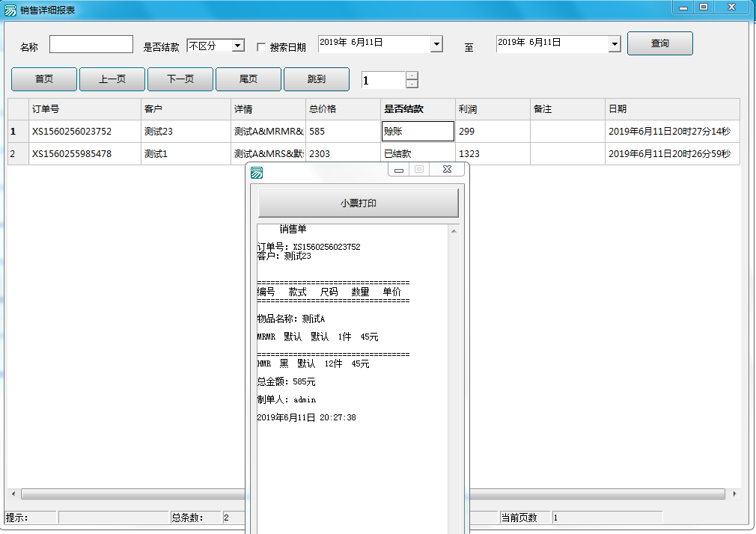Click the 当前页数 value field
The height and width of the screenshot is (534, 756).
click(607, 518)
